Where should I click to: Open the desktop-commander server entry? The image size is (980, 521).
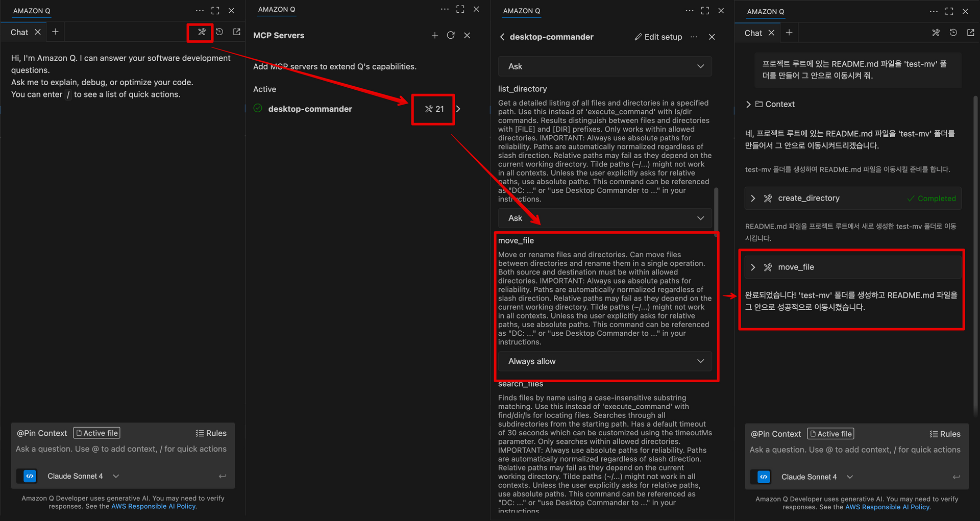310,109
